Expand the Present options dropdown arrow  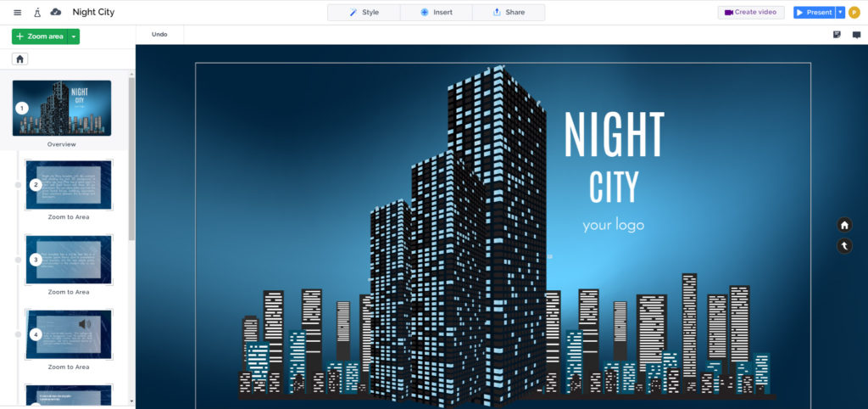click(840, 13)
